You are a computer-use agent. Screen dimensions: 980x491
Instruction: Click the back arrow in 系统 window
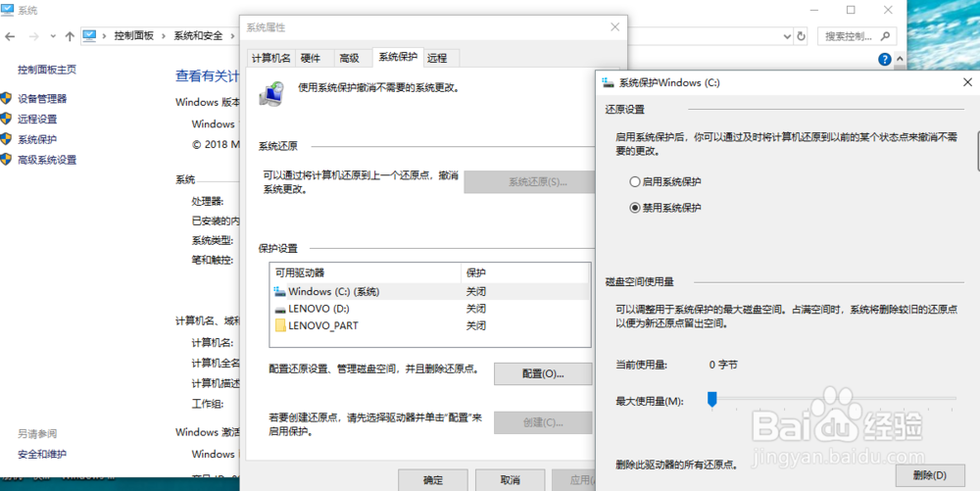(10, 36)
